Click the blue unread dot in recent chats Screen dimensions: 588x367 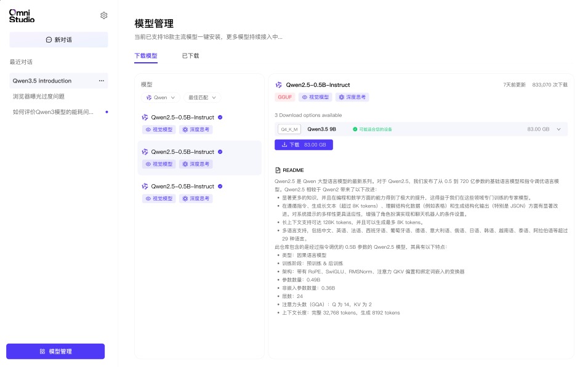point(107,111)
